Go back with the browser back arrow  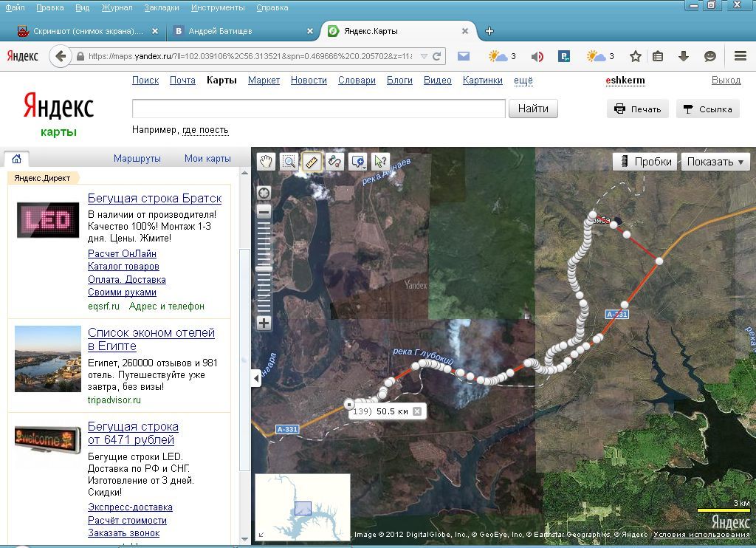pyautogui.click(x=61, y=56)
